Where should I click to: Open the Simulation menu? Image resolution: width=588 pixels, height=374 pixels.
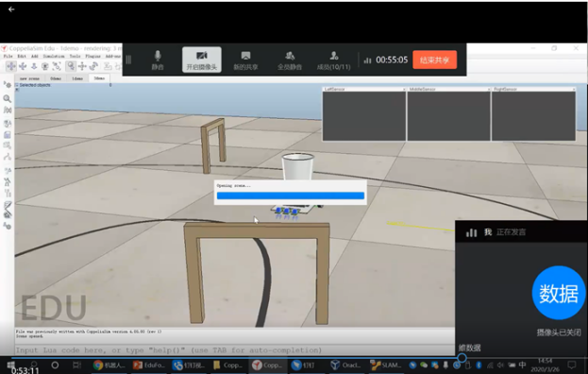(54, 57)
